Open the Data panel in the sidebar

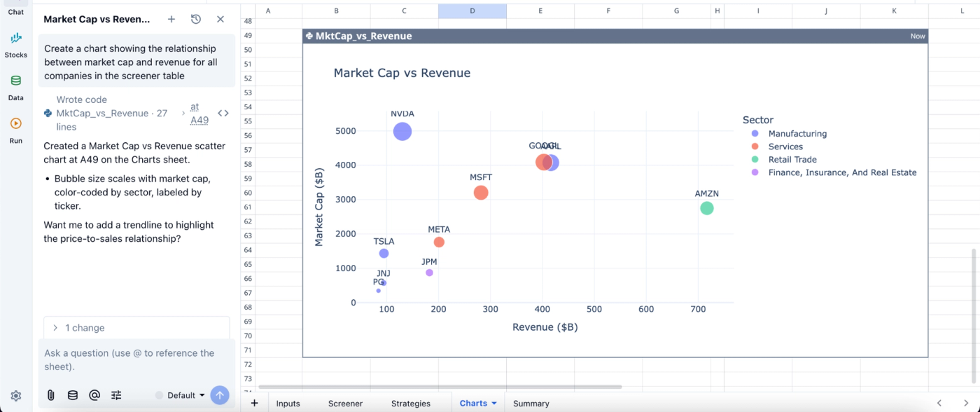pos(15,87)
